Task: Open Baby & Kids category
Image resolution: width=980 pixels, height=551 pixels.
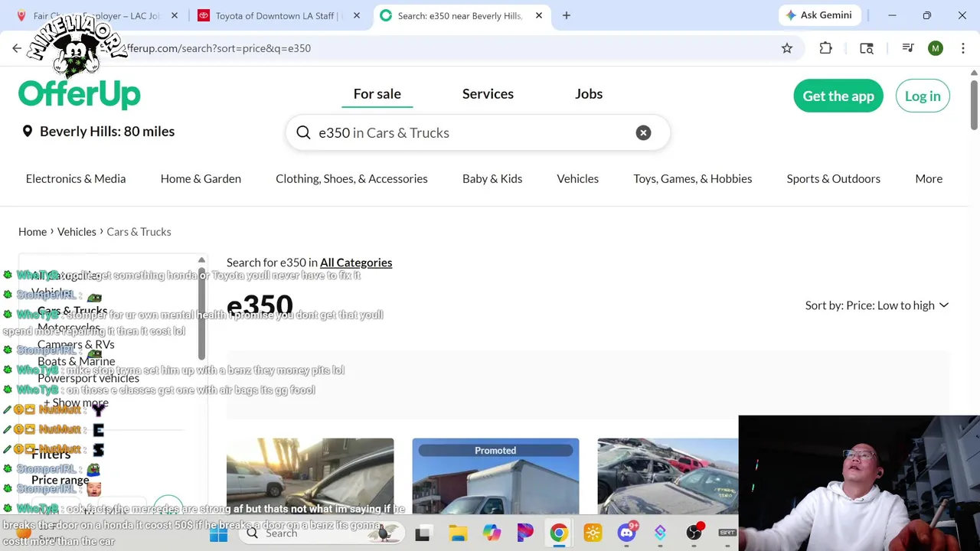Action: 492,178
